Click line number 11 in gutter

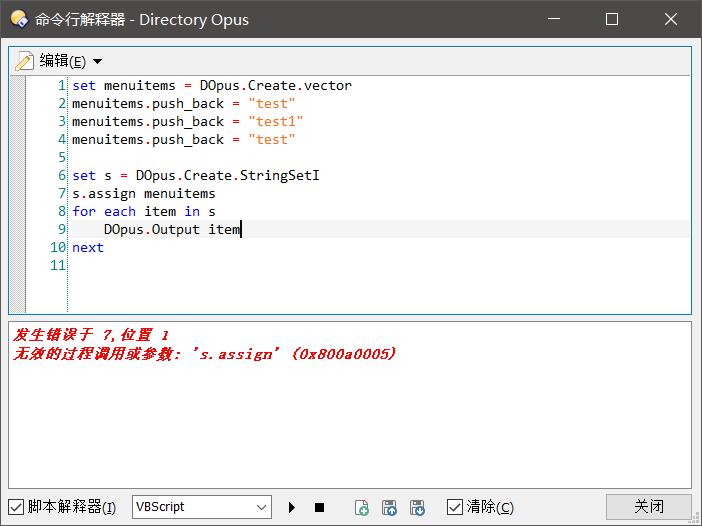tap(58, 265)
